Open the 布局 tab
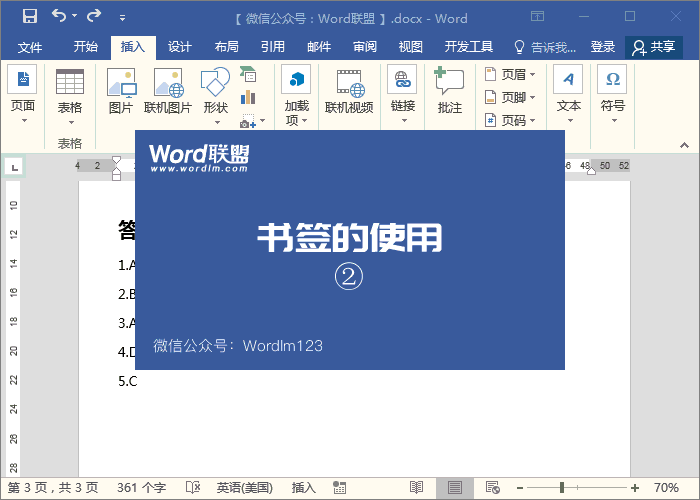Image resolution: width=700 pixels, height=500 pixels. click(x=226, y=47)
